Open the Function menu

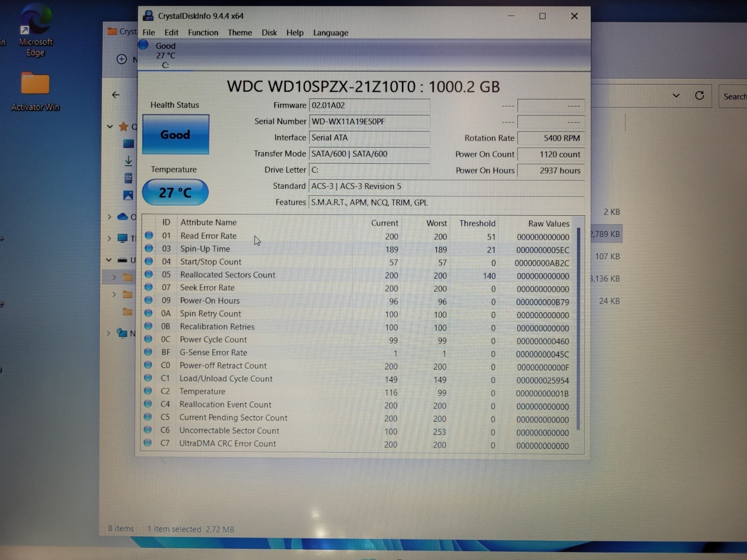203,33
